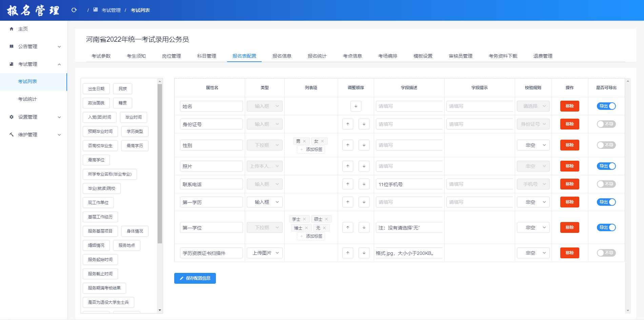
Task: Open validation rule dropdown for 性别 row
Action: pos(533,145)
